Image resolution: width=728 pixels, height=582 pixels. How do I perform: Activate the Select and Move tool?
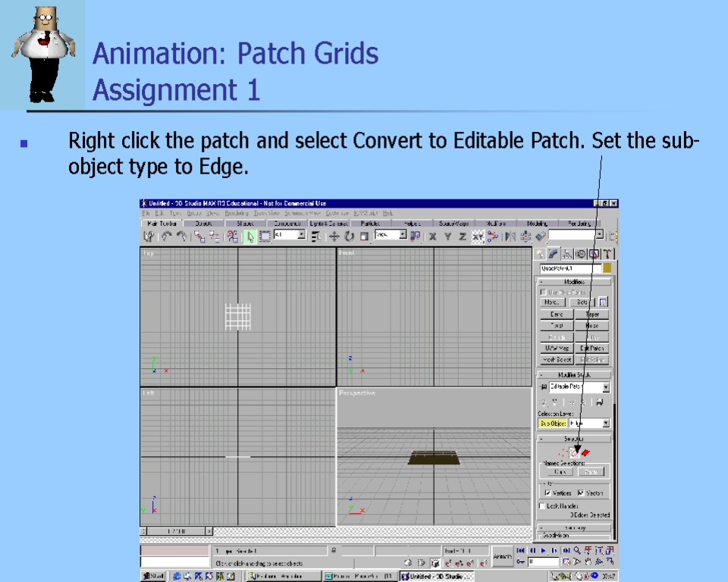(x=334, y=236)
